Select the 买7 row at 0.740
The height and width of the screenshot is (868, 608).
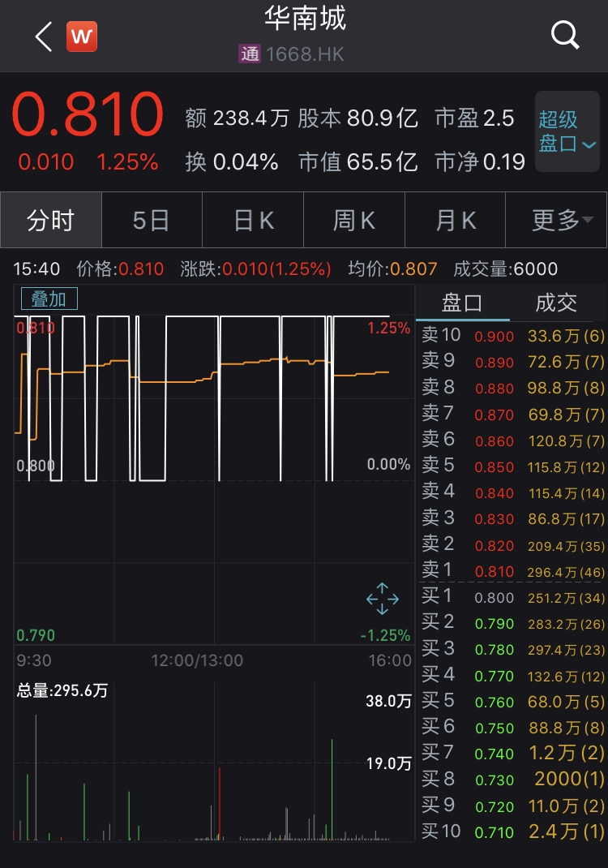tap(512, 754)
